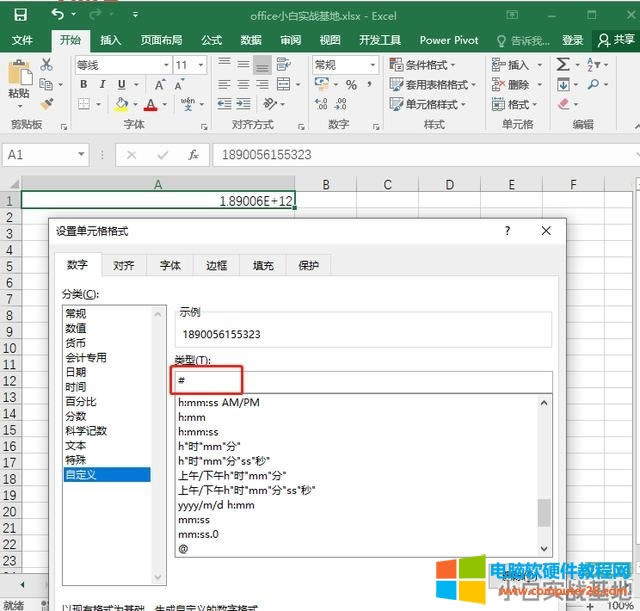640x611 pixels.
Task: Click the AutoSum sigma icon
Action: click(x=564, y=64)
